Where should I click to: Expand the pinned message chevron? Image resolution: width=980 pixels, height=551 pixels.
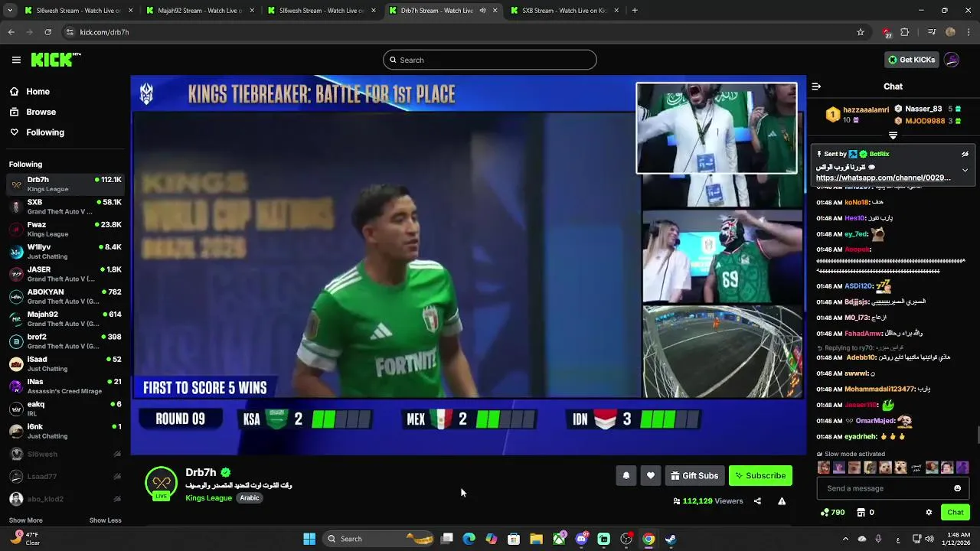coord(965,170)
